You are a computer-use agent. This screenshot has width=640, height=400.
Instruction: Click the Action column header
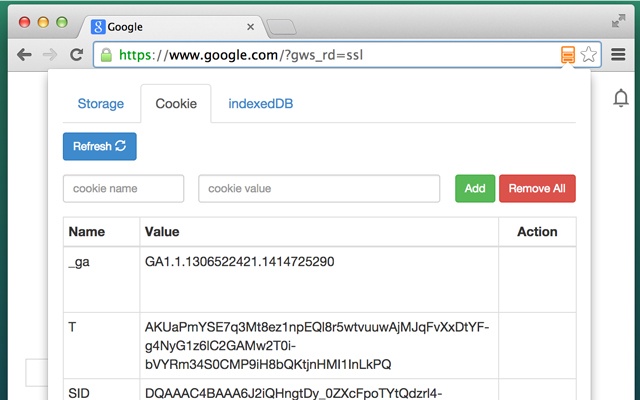coord(537,231)
